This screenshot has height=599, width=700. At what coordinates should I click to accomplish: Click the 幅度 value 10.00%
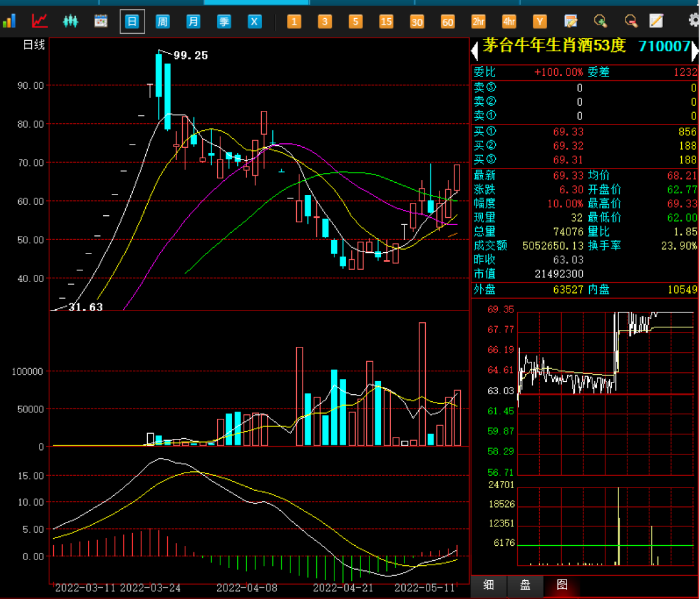click(565, 204)
